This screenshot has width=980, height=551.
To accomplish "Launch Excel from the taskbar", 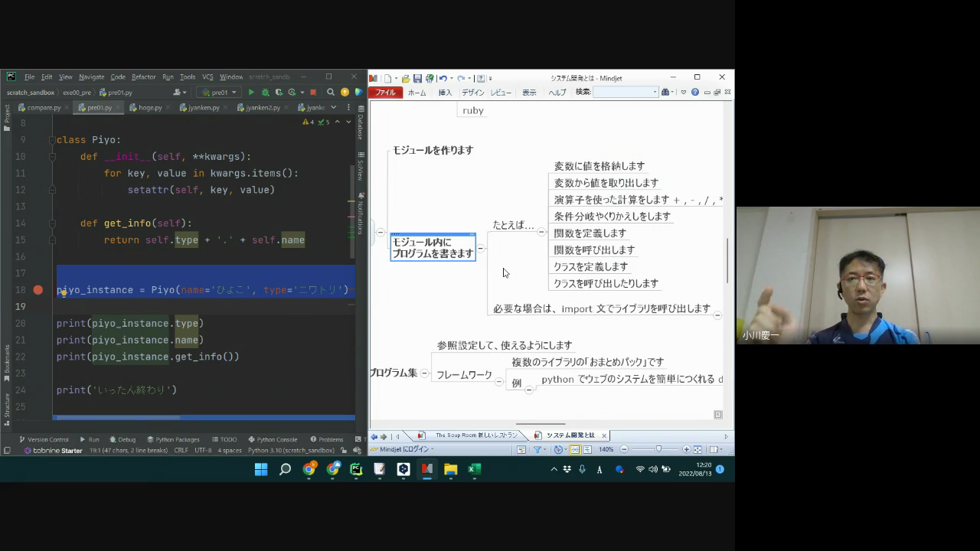I will [x=474, y=469].
